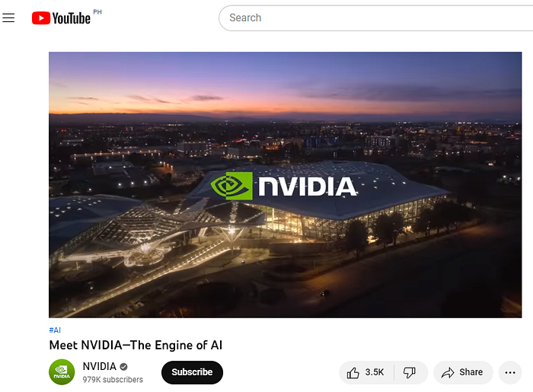The image size is (533, 392).
Task: Subscribe to the NVIDIA channel
Action: coord(192,372)
